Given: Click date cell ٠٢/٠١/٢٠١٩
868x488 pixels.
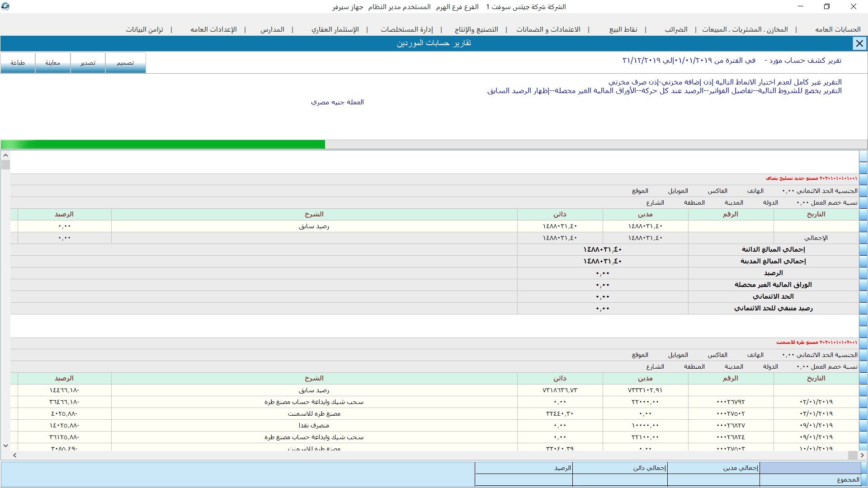Looking at the screenshot, I should 816,402.
